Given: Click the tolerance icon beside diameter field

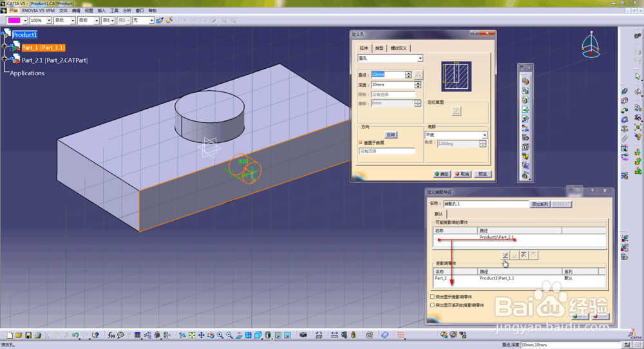Looking at the screenshot, I should [x=418, y=75].
